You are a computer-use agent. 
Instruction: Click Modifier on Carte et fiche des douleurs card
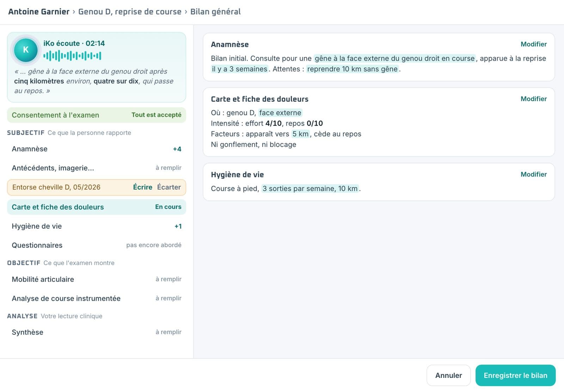click(x=534, y=99)
